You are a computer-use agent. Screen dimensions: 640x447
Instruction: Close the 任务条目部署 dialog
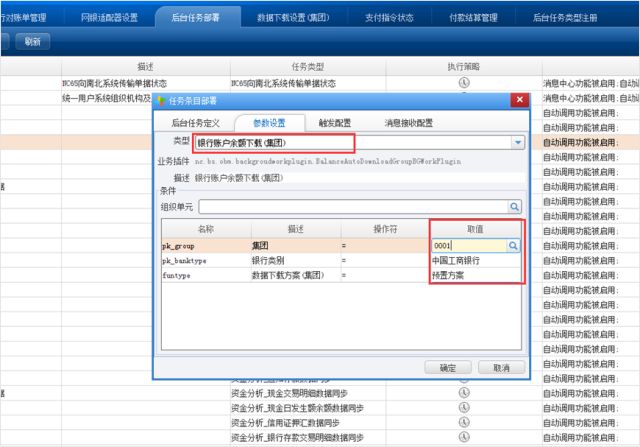[x=520, y=100]
